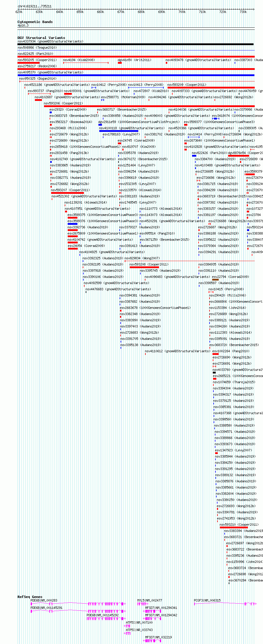
Task: Click the brown bar under esv22794
Action: tap(215, 280)
